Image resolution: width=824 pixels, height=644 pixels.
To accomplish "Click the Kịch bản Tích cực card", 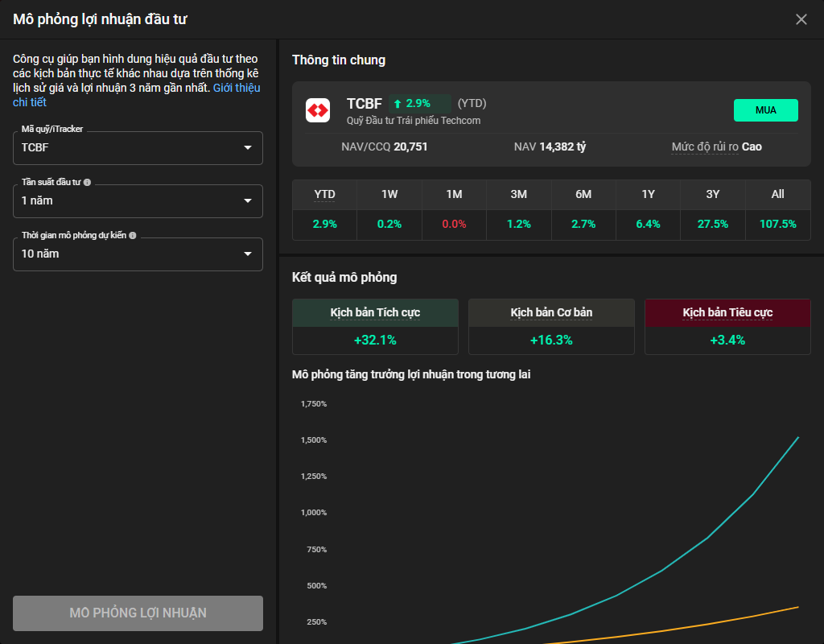I will [375, 327].
